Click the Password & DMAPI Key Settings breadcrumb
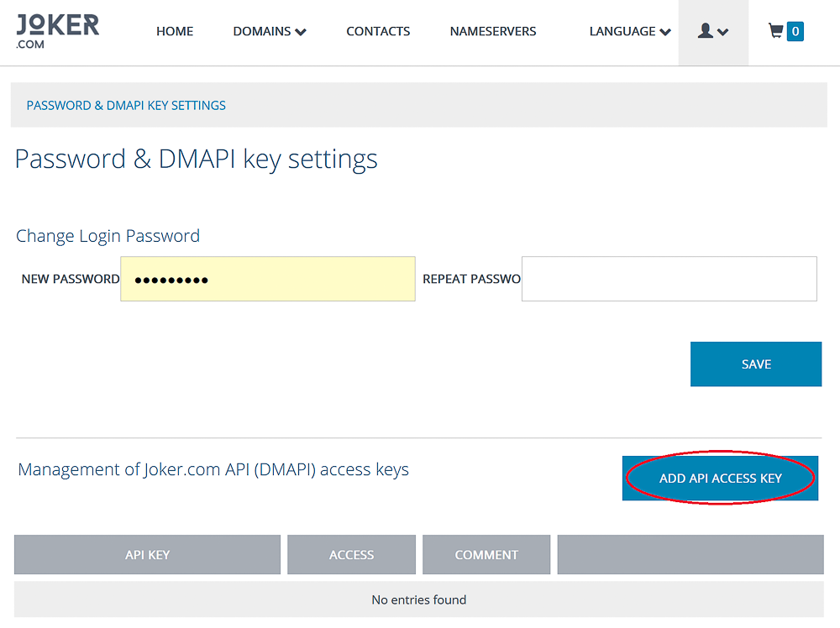The image size is (840, 628). 127,106
